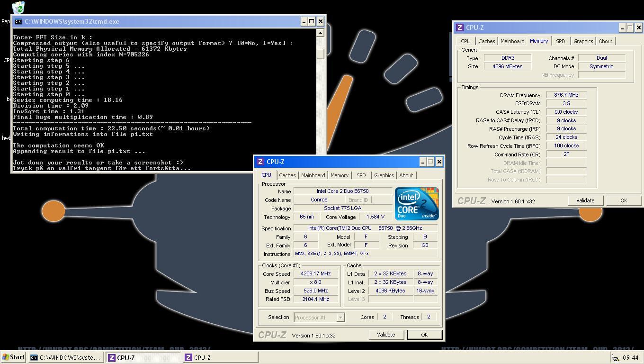Click the cmd.exe title bar icon
The image size is (644, 364).
[18, 21]
